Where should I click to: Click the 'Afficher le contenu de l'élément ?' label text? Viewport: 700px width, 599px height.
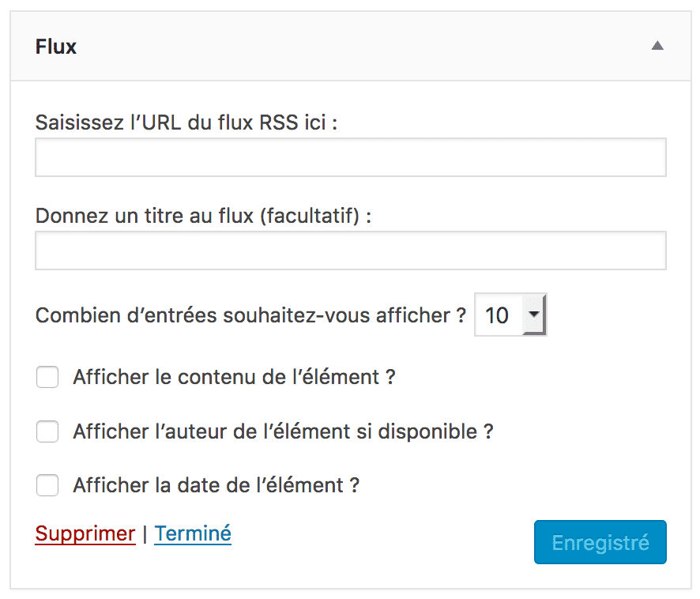click(234, 378)
